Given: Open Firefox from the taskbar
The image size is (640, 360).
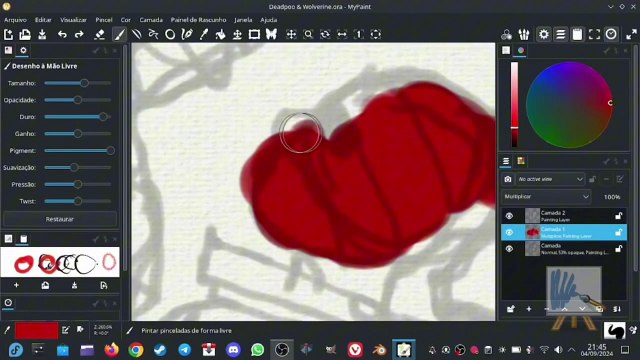Looking at the screenshot, I should click(111, 350).
